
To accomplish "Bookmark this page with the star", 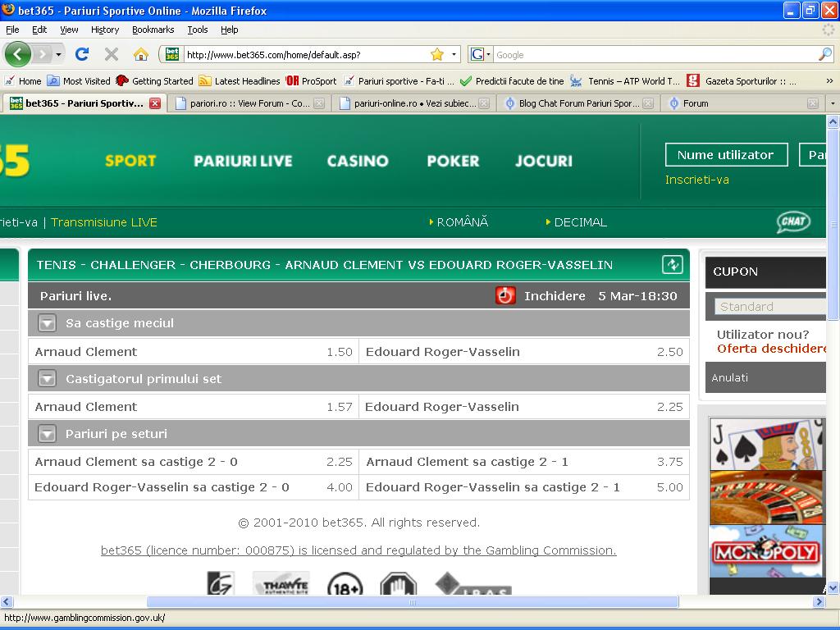I will pos(437,54).
